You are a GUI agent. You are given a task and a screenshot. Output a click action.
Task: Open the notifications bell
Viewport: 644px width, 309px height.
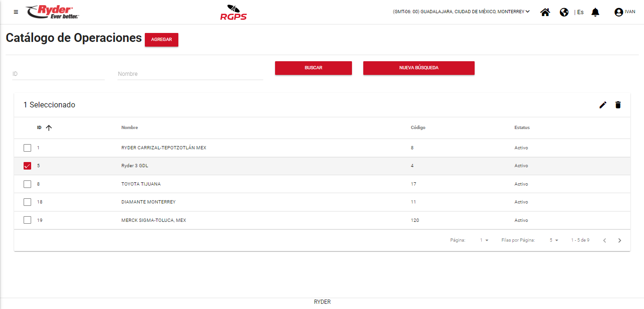[x=595, y=12]
